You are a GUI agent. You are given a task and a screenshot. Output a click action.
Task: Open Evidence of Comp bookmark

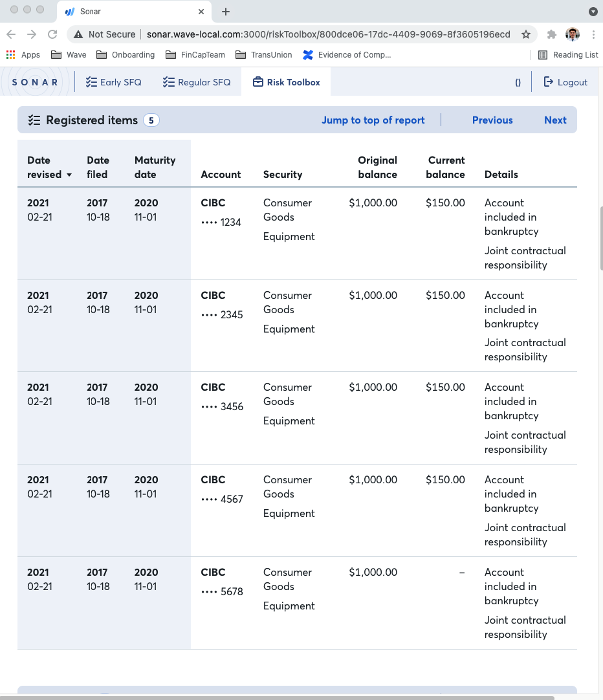pyautogui.click(x=347, y=55)
